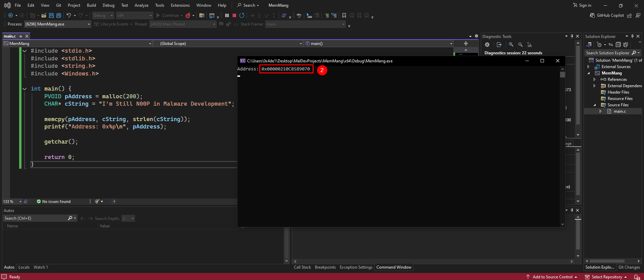Image resolution: width=644 pixels, height=280 pixels.
Task: Click the Pending Changes Filter clock icon
Action: pos(599,45)
